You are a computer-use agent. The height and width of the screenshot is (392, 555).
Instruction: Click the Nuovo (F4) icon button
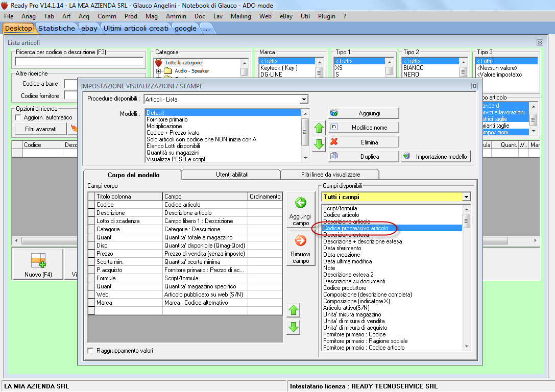pyautogui.click(x=38, y=264)
